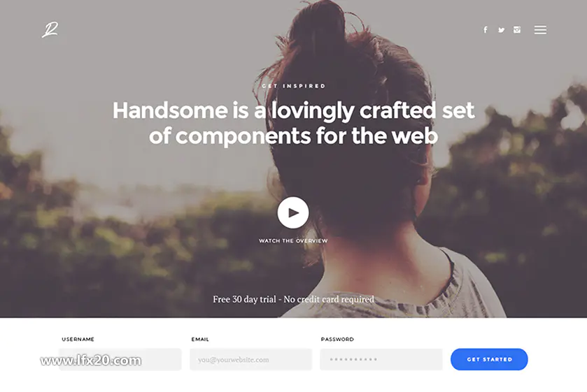This screenshot has height=392, width=587.
Task: Open the hamburger navigation menu
Action: (x=540, y=29)
